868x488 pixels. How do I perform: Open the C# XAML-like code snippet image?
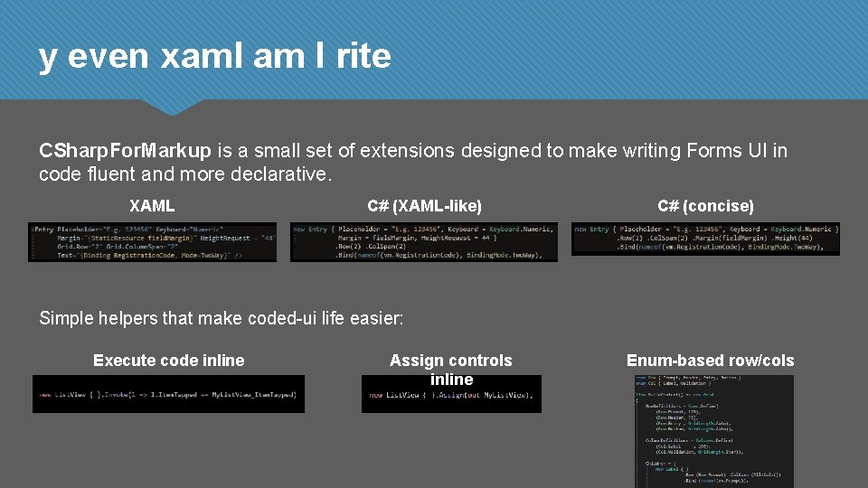pyautogui.click(x=424, y=242)
